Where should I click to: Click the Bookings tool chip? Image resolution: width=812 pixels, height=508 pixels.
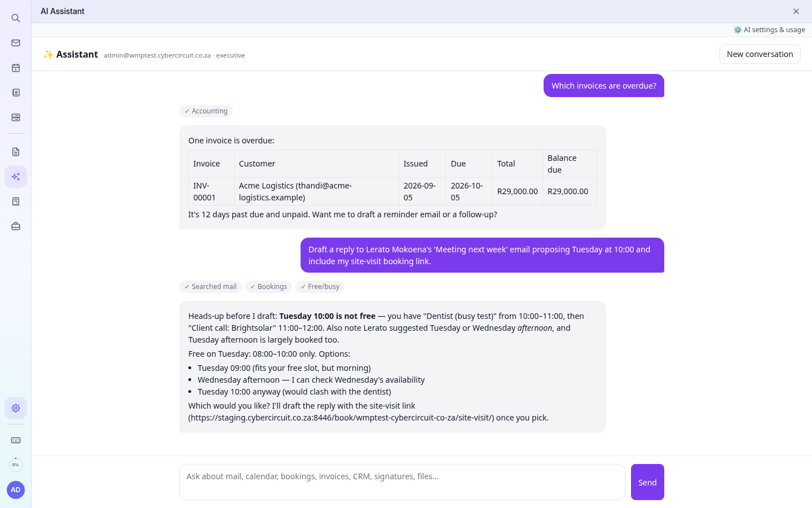tap(268, 287)
